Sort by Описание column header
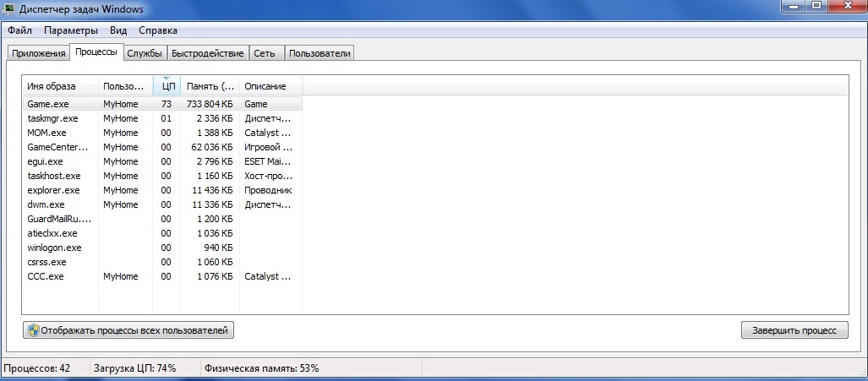 (270, 86)
